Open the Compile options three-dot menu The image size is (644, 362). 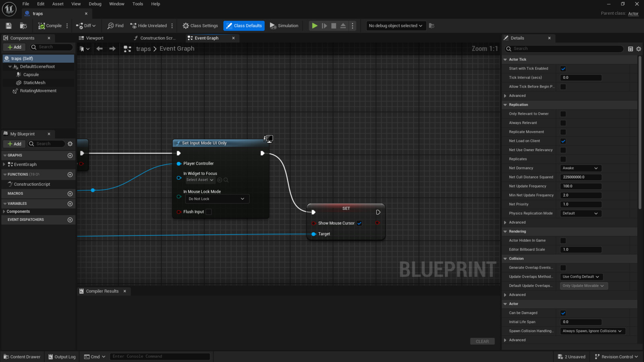point(67,26)
